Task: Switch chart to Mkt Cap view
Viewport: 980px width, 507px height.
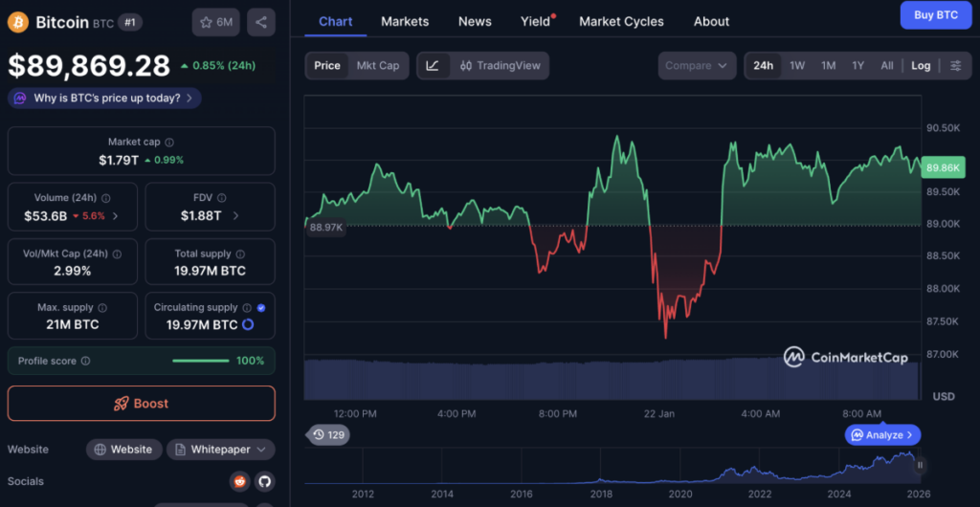Action: coord(377,65)
